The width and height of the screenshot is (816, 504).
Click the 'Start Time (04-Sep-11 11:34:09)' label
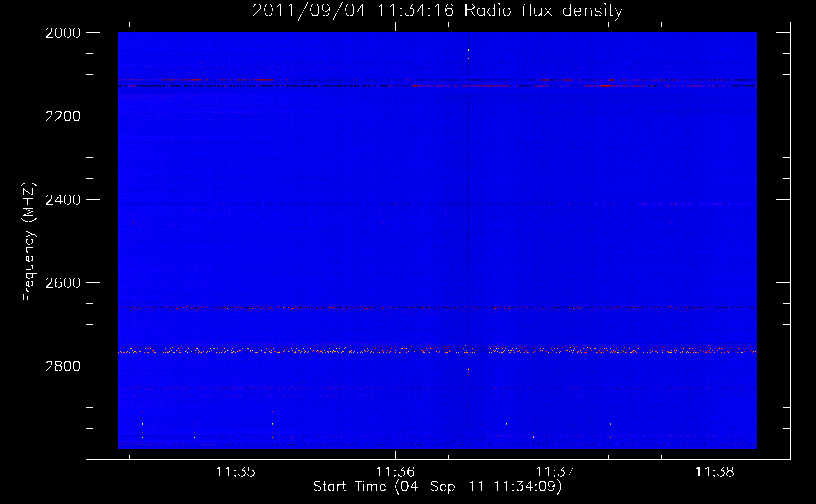pyautogui.click(x=437, y=487)
